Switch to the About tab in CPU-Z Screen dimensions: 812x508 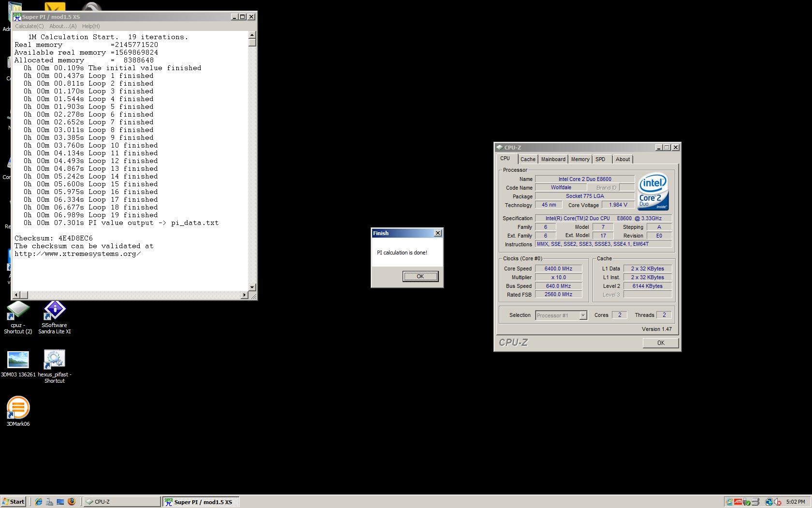tap(623, 159)
